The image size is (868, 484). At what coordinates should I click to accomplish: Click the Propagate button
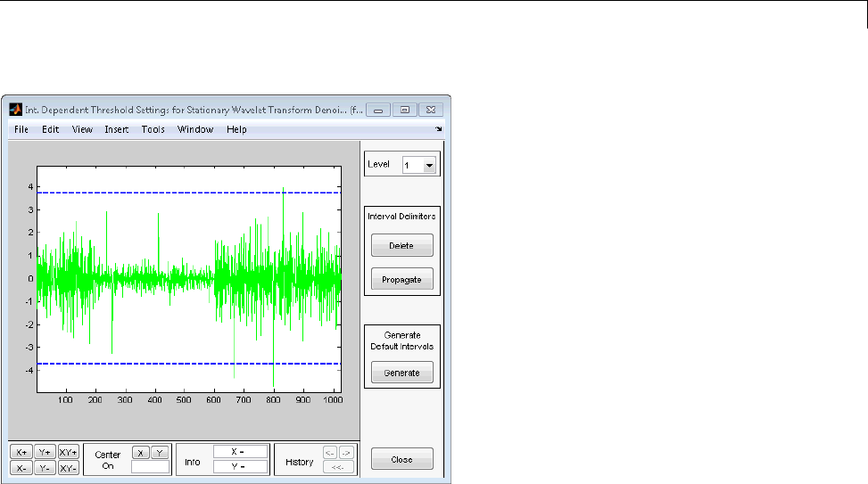(x=401, y=280)
